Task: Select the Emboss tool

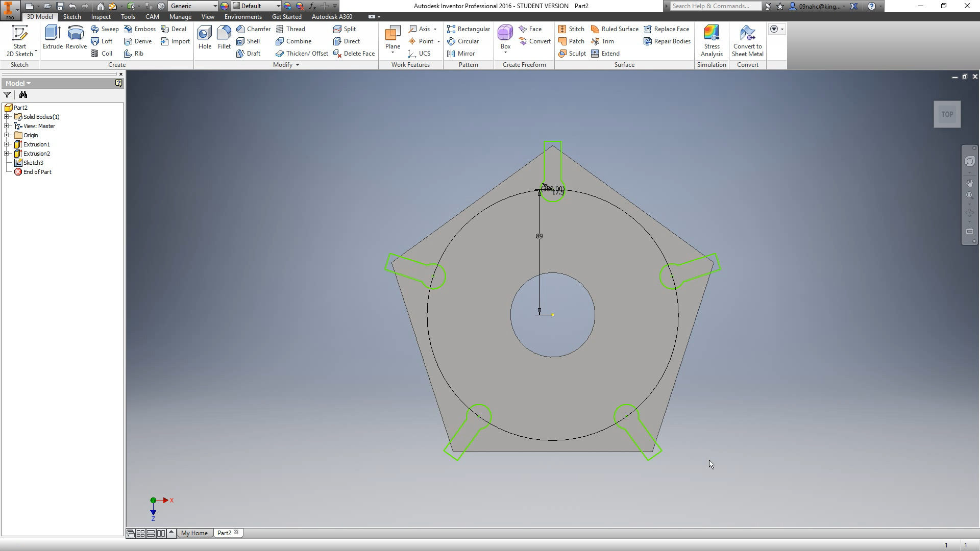Action: coord(140,29)
